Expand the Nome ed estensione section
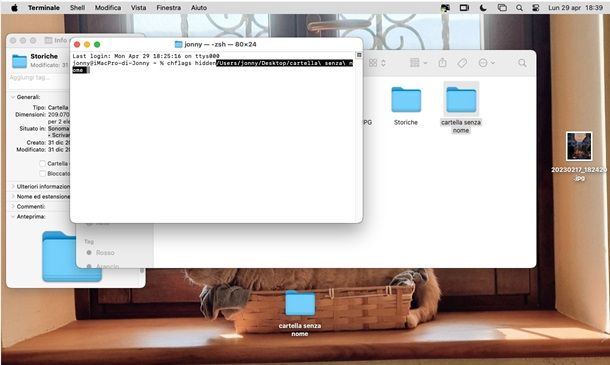 tap(13, 197)
